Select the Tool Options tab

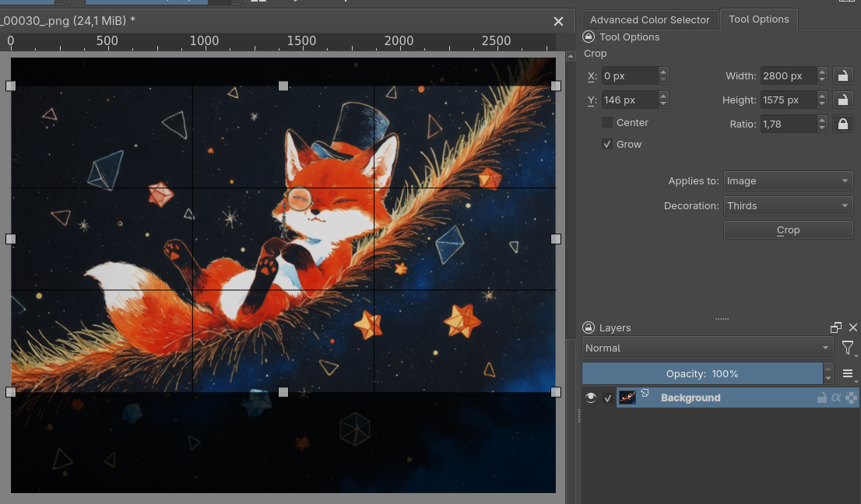pos(758,19)
